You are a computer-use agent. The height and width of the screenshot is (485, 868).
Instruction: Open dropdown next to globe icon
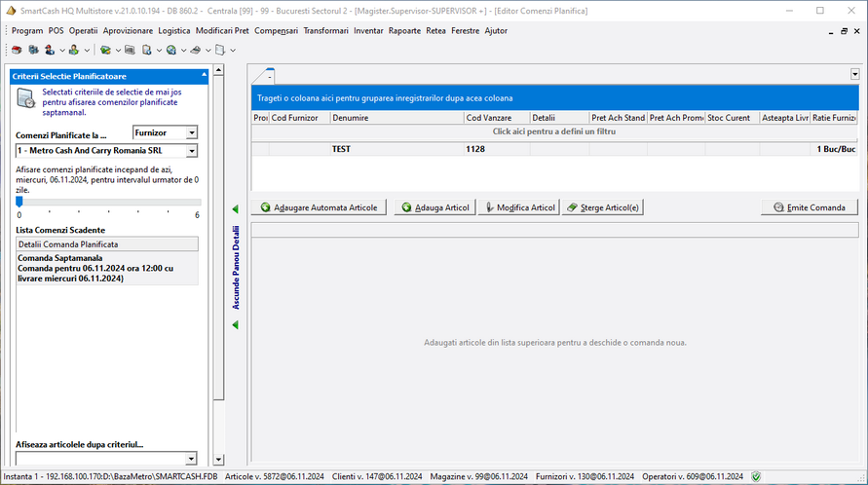(183, 51)
